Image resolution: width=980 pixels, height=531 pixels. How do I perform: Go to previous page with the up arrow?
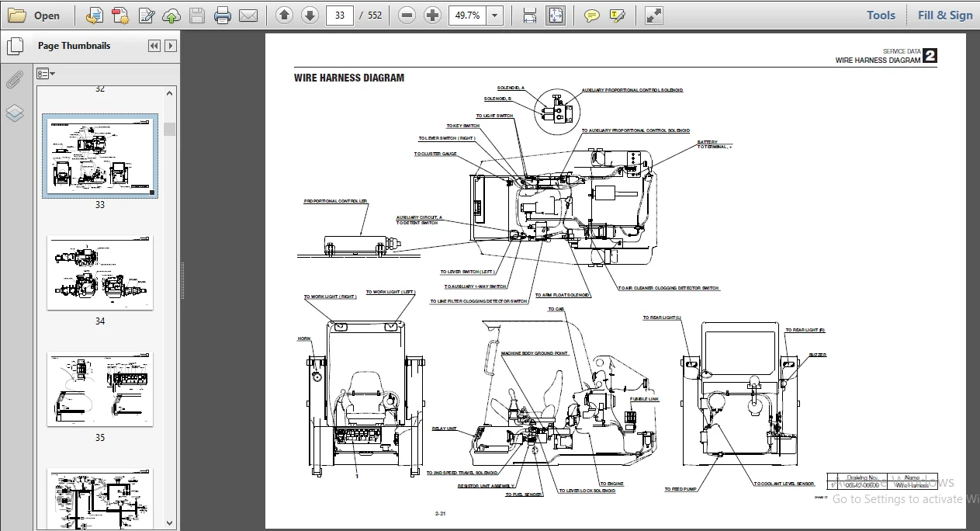284,15
